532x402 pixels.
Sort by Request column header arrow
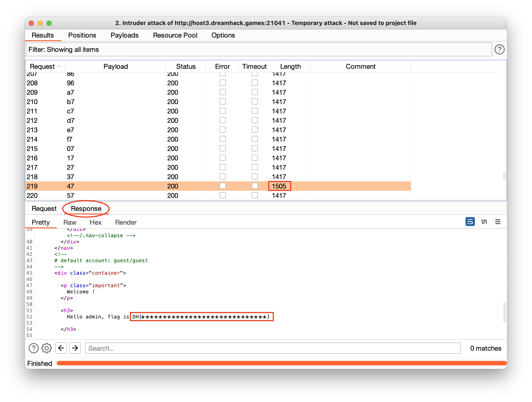click(x=59, y=66)
